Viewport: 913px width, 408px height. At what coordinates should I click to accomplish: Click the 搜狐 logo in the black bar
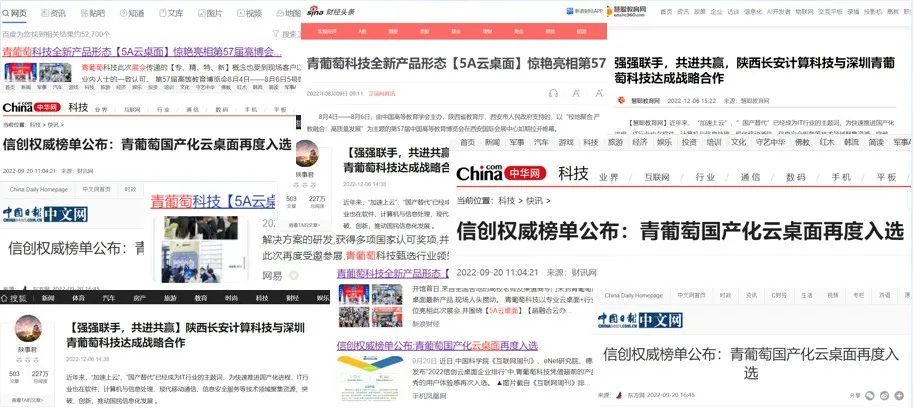[15, 298]
